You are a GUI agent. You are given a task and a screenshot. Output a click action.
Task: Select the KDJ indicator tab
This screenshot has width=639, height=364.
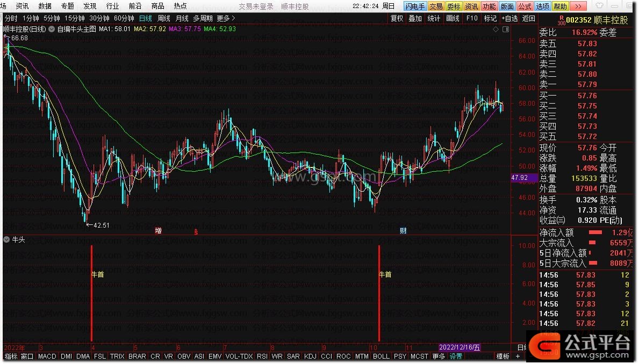tap(311, 356)
